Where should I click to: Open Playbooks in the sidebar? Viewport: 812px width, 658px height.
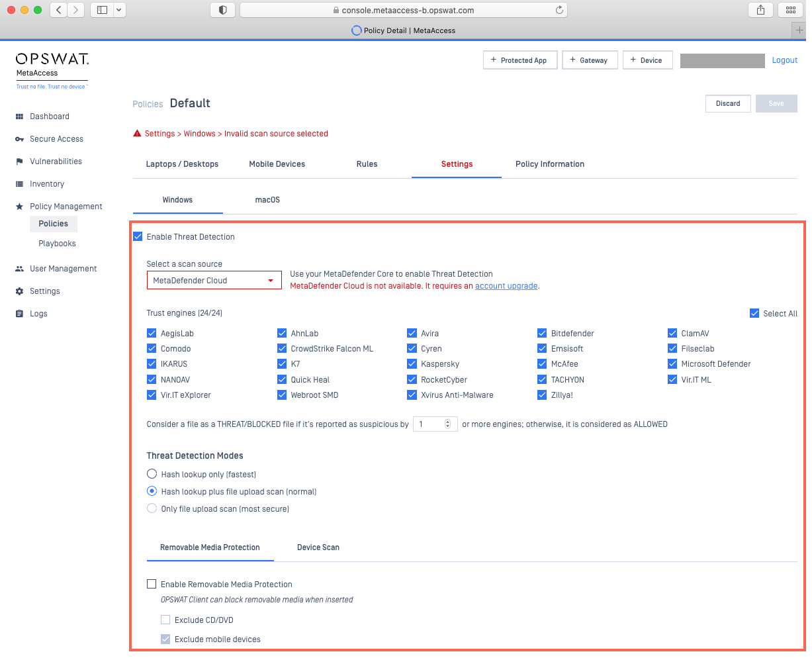57,244
